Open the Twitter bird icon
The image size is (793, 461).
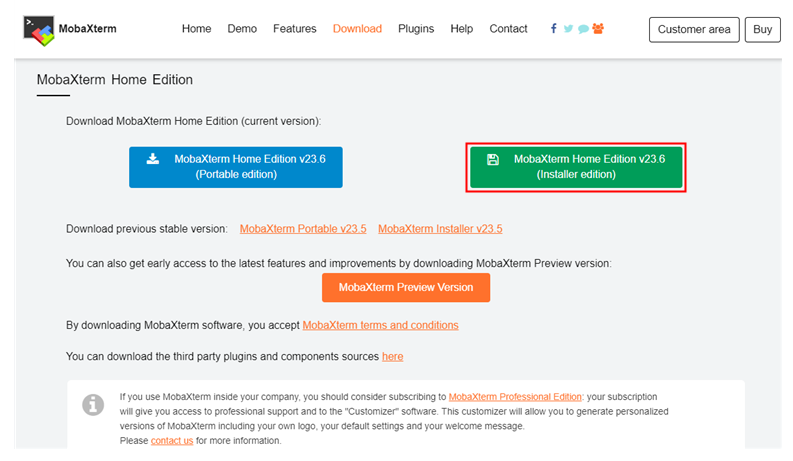coord(568,29)
